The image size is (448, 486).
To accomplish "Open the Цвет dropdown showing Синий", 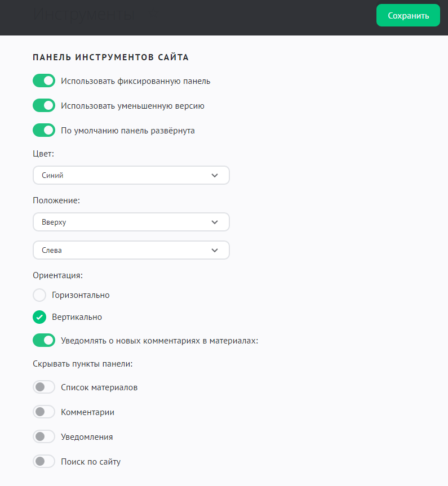I will tap(131, 175).
